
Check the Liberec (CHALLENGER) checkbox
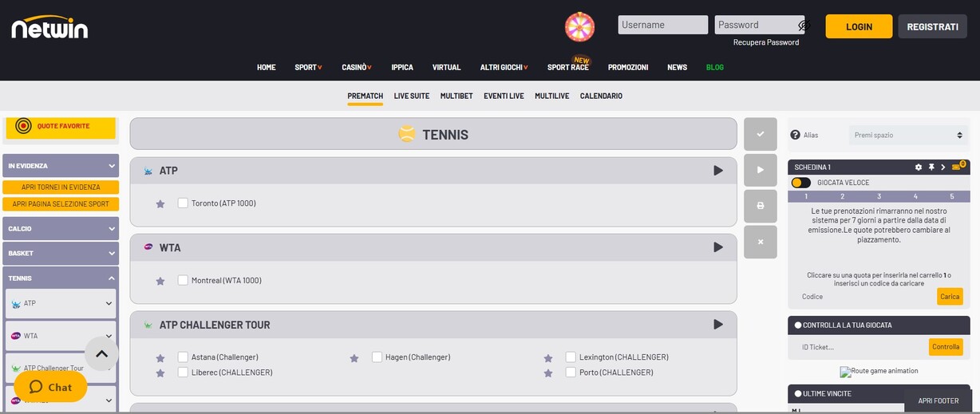point(183,372)
